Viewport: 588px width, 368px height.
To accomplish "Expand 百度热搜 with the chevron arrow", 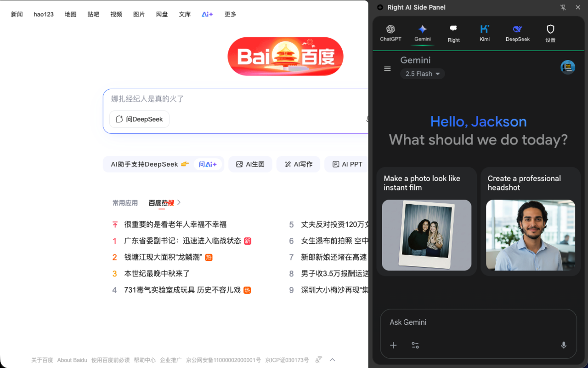I will point(179,202).
